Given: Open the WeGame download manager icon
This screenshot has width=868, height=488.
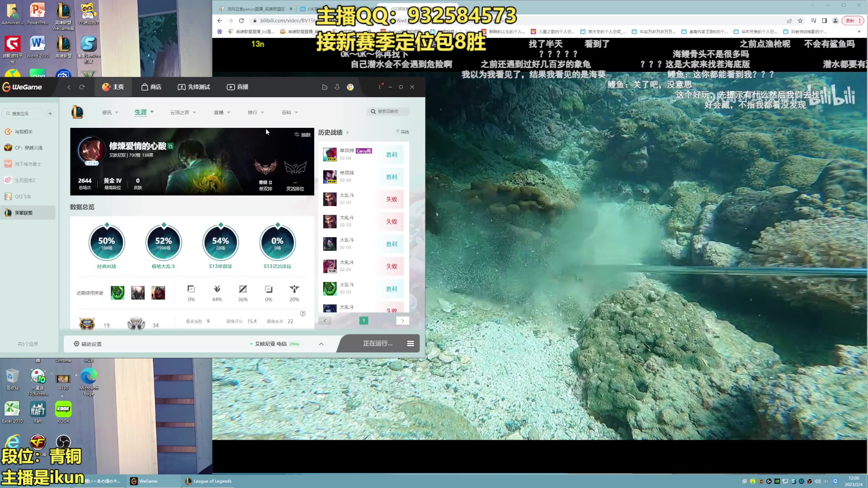Looking at the screenshot, I should click(x=337, y=87).
